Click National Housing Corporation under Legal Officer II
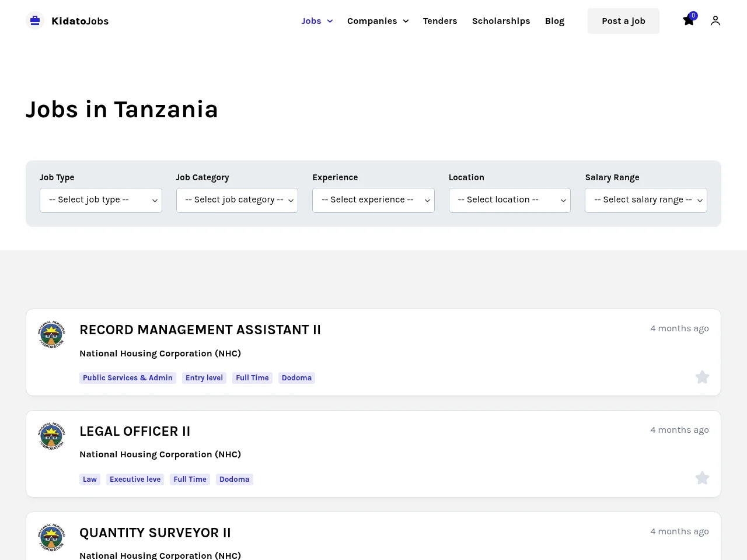Image resolution: width=747 pixels, height=560 pixels. 160,454
